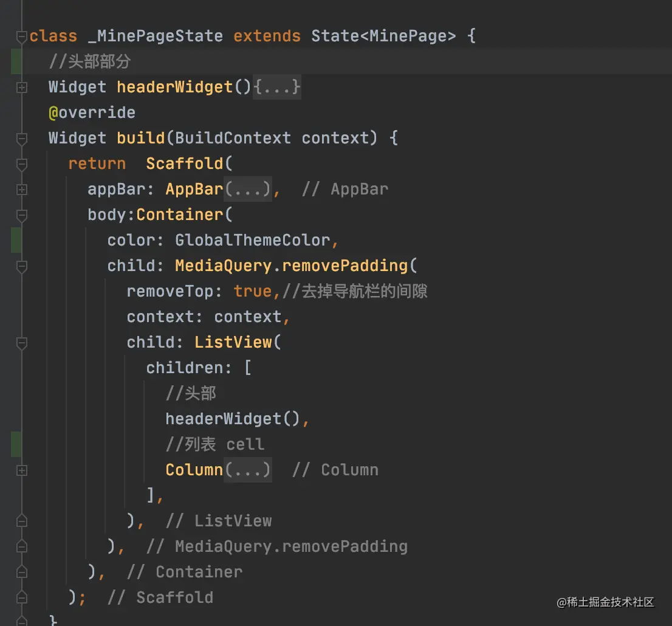Expand the (...) placeholder after Column
Viewport: 672px width, 626px height.
coord(248,470)
